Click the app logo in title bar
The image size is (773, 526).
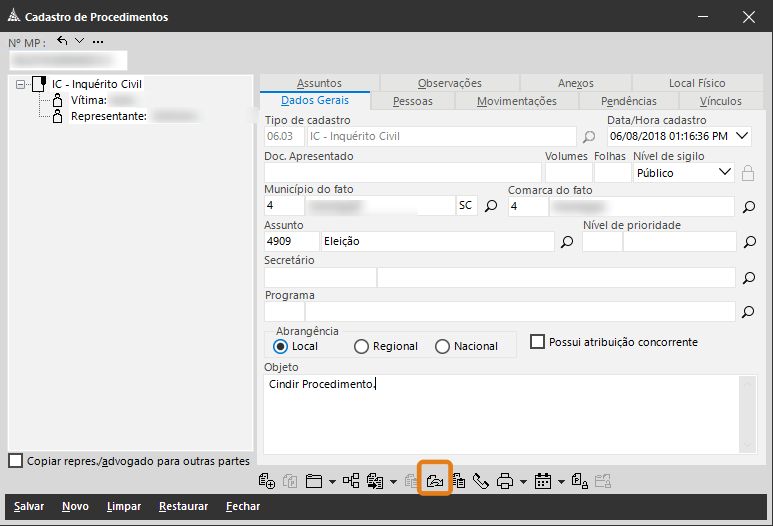coord(14,16)
